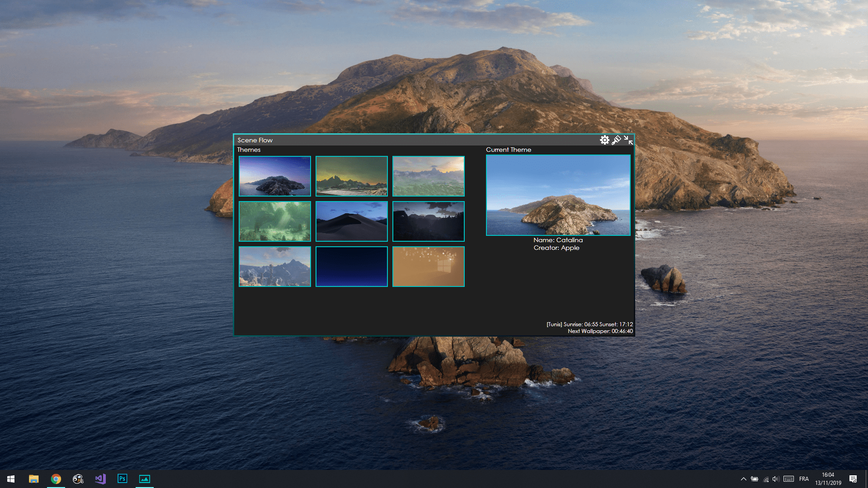Check battery status in the system tray

pos(755,479)
